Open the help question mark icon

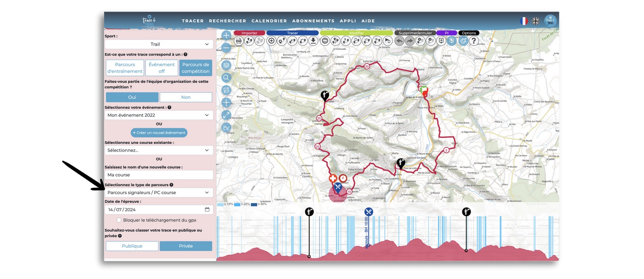(x=473, y=41)
